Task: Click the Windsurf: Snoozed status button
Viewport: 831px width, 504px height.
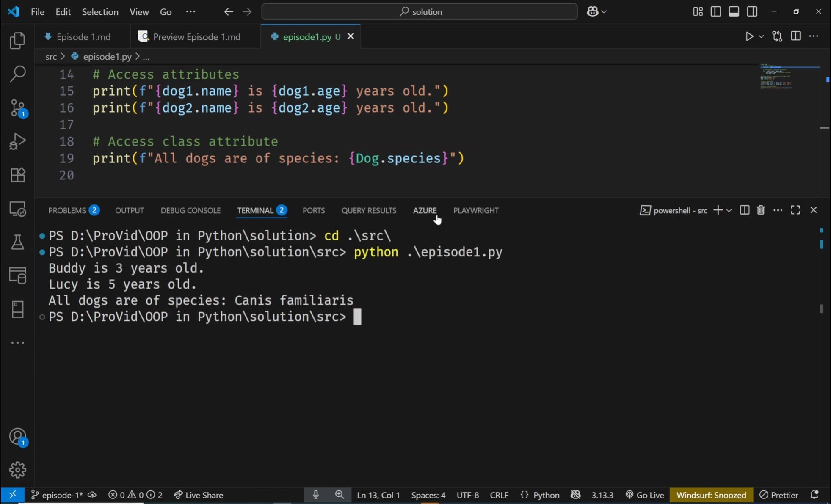Action: (x=711, y=494)
